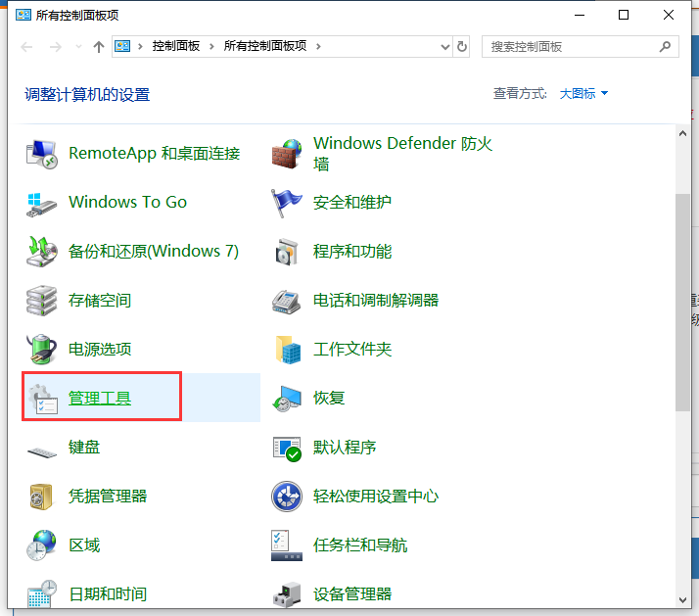Open the RemoteApp 和桌面连接 icon
Viewport: 699px width, 616px height.
(42, 154)
